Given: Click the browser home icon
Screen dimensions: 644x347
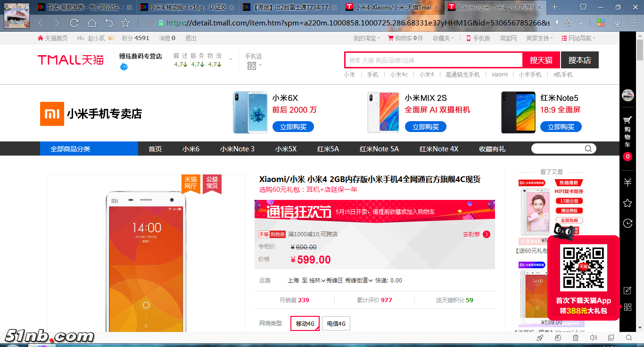Looking at the screenshot, I should [x=92, y=23].
